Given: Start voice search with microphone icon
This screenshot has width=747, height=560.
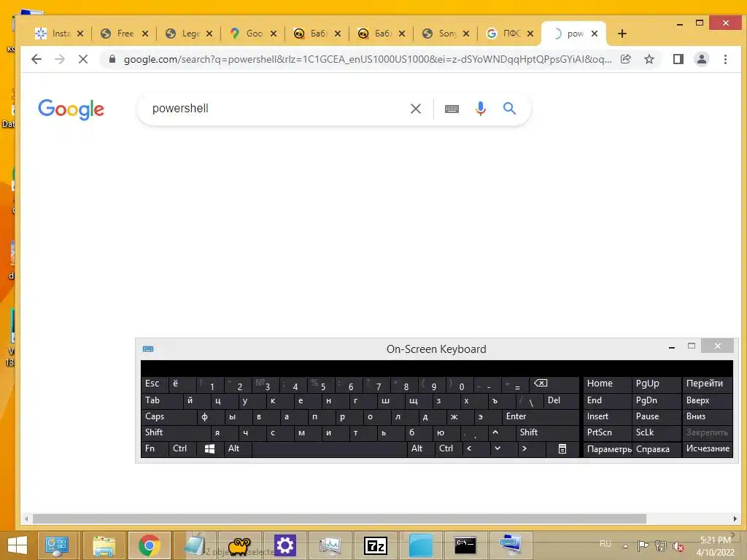Looking at the screenshot, I should 481,109.
